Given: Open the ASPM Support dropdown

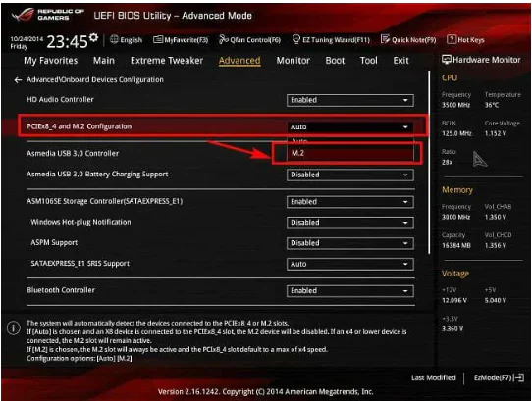Looking at the screenshot, I should tap(350, 243).
